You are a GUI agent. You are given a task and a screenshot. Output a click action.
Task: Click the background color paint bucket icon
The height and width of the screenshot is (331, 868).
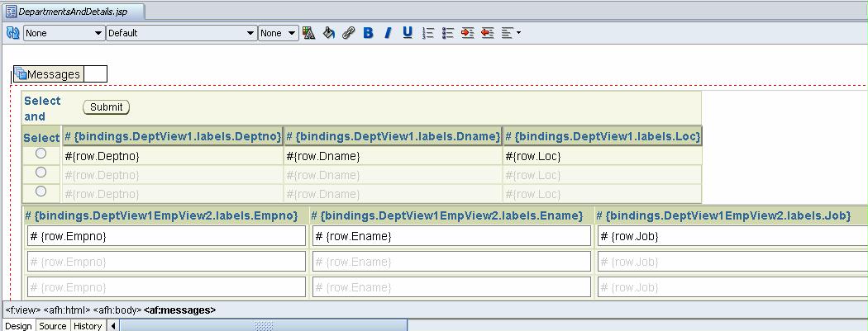pyautogui.click(x=328, y=33)
